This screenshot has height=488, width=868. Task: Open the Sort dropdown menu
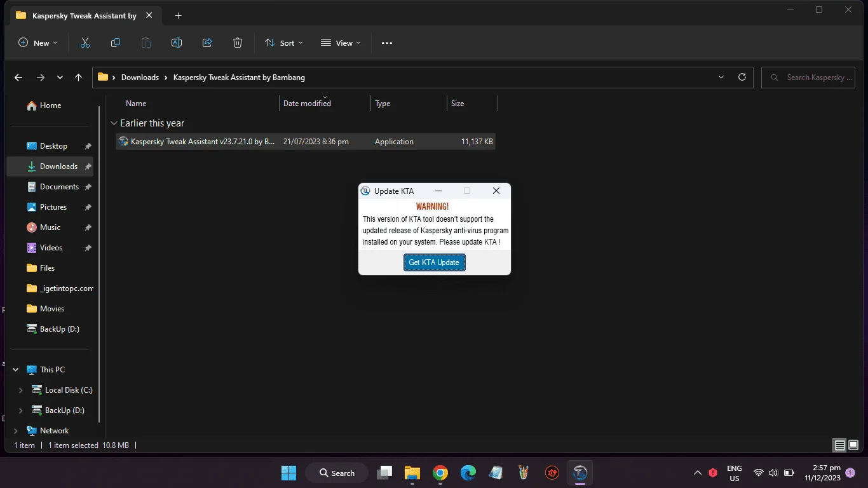283,43
